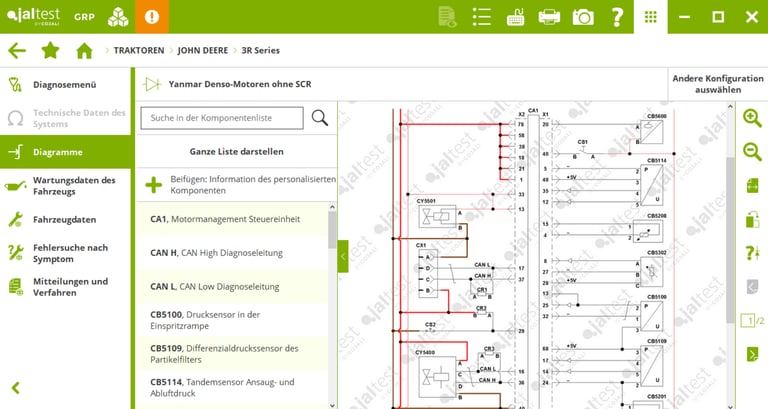Click JOHN DEERE breadcrumb
Viewport: 768px width, 409px height.
tap(202, 50)
